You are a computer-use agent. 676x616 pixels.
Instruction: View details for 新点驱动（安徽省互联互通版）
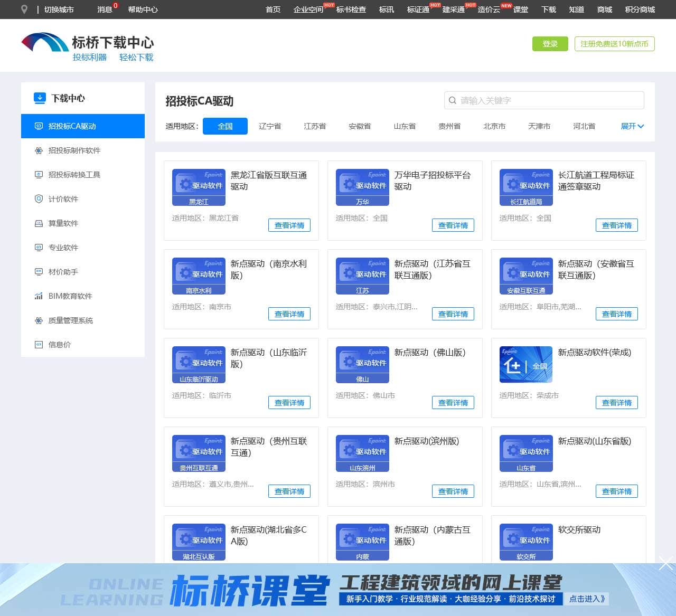click(x=617, y=314)
